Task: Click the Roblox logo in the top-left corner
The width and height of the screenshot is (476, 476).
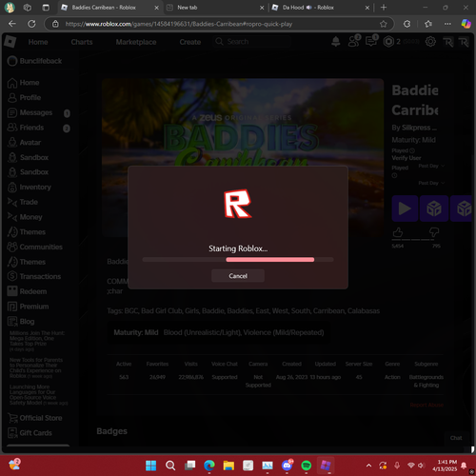Action: click(x=10, y=42)
